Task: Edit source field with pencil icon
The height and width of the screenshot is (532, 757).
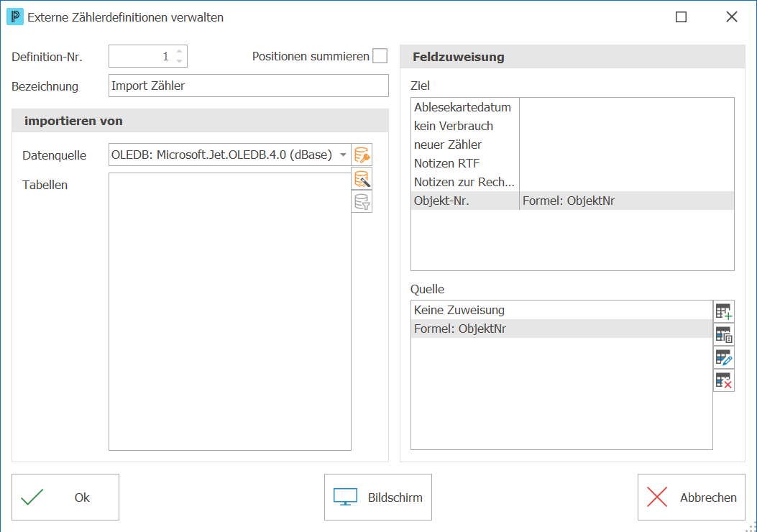Action: tap(724, 357)
